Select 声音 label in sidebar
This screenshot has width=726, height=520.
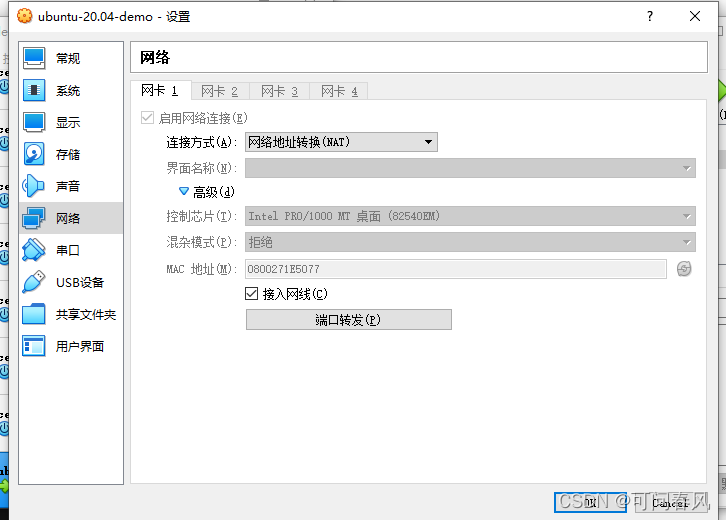[x=68, y=186]
